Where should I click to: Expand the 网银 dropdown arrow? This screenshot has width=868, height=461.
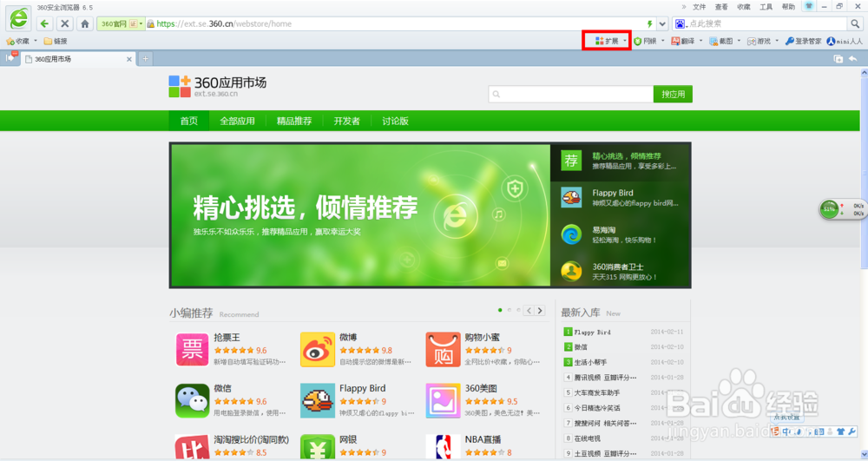(x=662, y=41)
